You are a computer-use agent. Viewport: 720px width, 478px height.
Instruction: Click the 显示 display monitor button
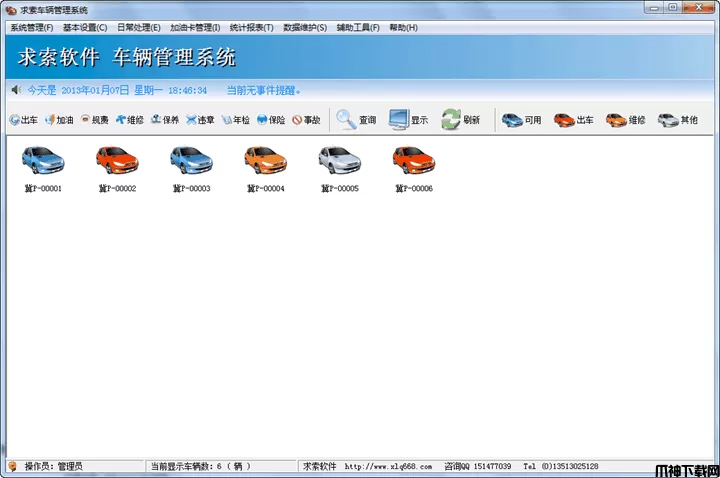[408, 120]
